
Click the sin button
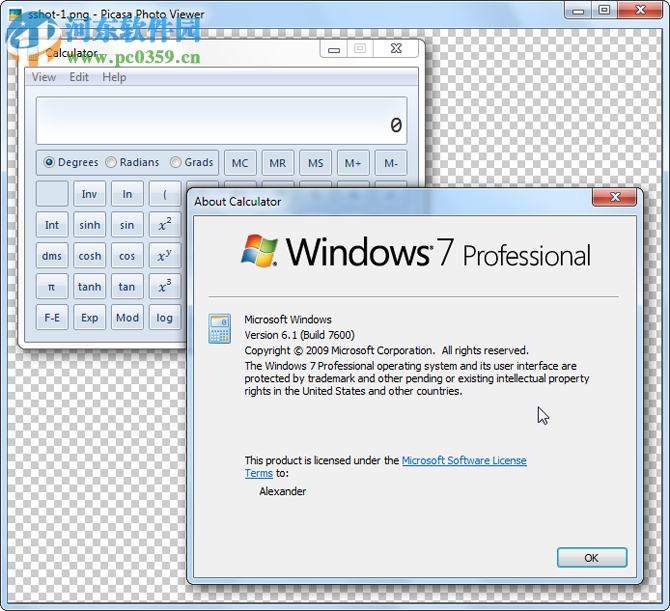(127, 225)
